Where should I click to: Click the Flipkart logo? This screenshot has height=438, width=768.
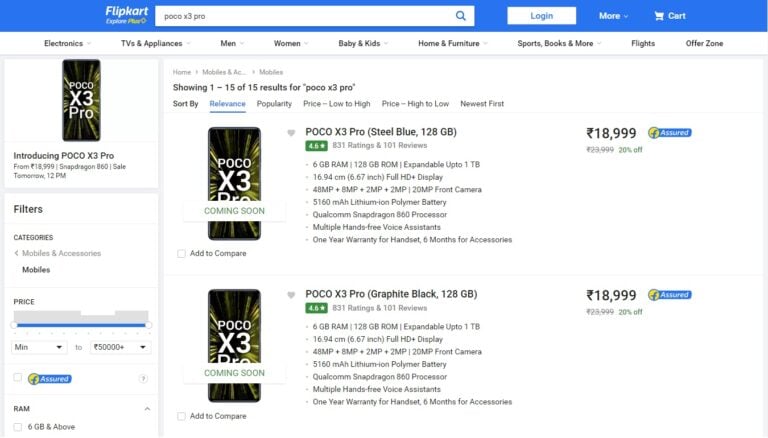[126, 15]
